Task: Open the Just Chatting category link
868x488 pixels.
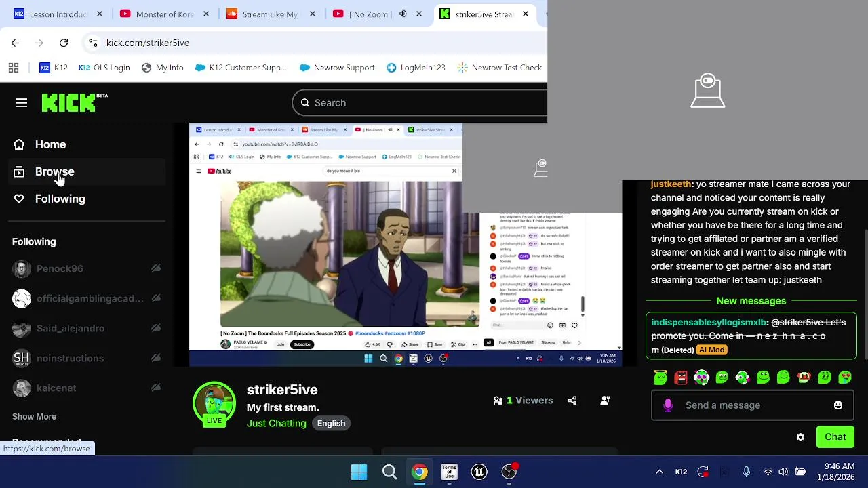Action: click(277, 423)
